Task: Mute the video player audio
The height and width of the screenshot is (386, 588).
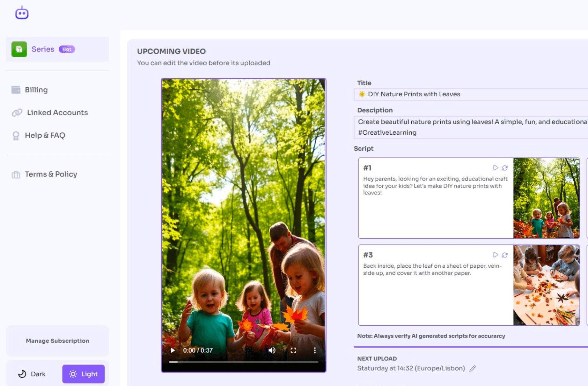Action: coord(272,350)
